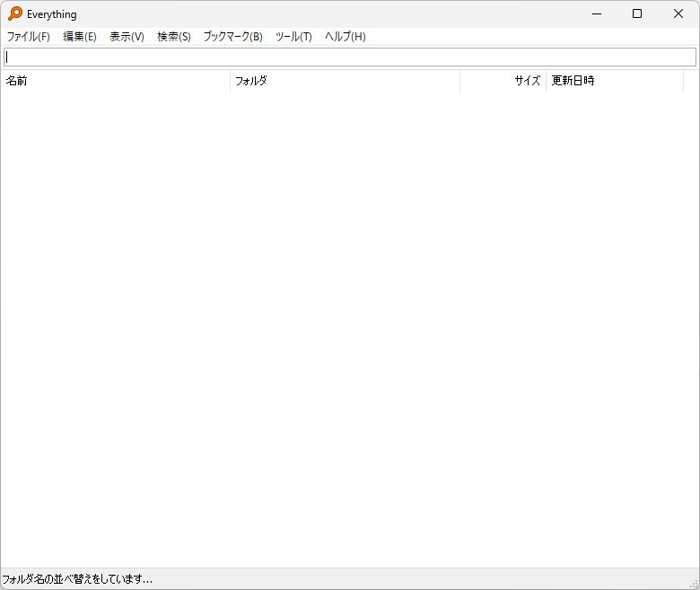Sort results by 名前 column header
The height and width of the screenshot is (590, 700).
pos(115,81)
